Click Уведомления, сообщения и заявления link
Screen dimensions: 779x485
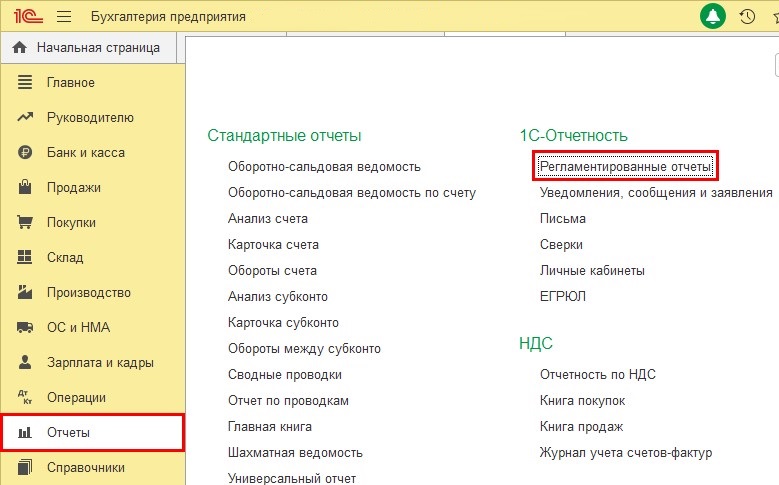click(655, 192)
